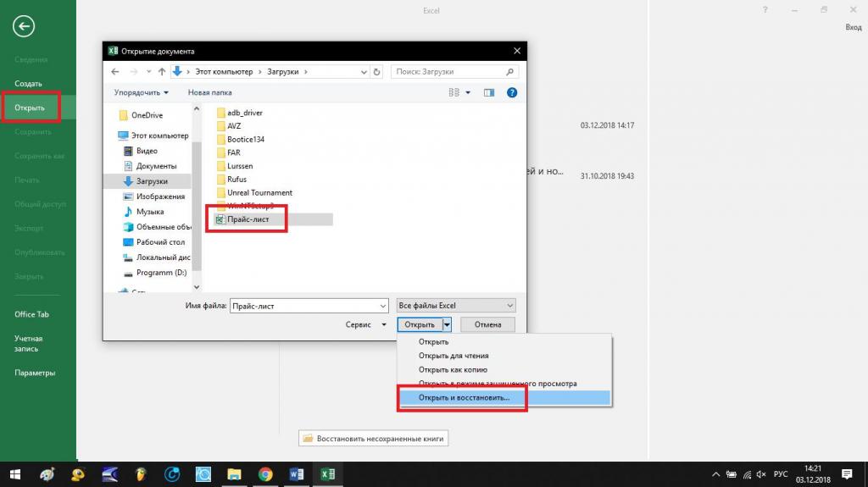Open File Explorer from the taskbar
The height and width of the screenshot is (487, 868).
tap(234, 474)
